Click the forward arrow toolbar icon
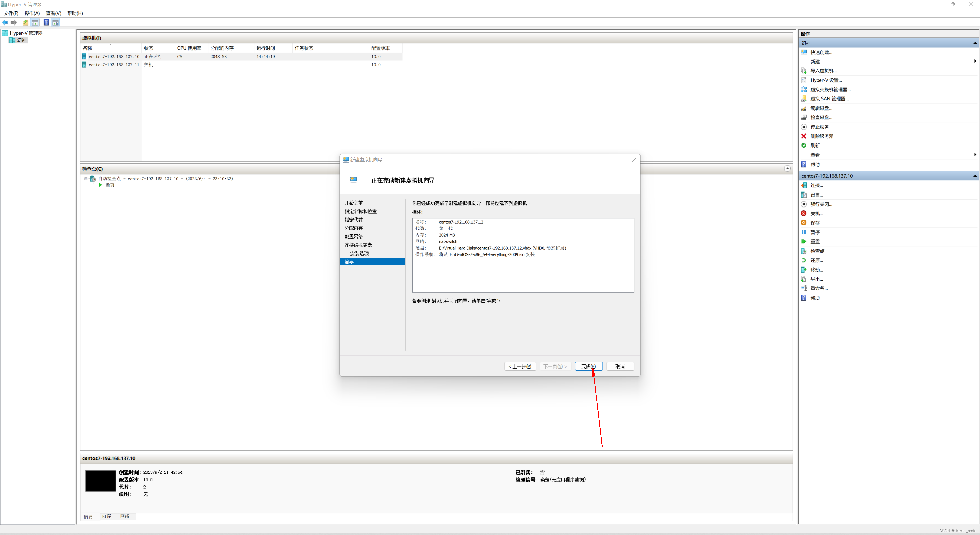 (x=14, y=23)
